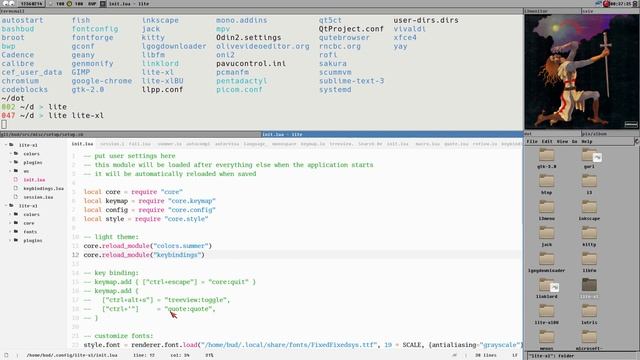Open the Edit menu in the file manager
Screen dimensions: 640x360
coord(547,141)
